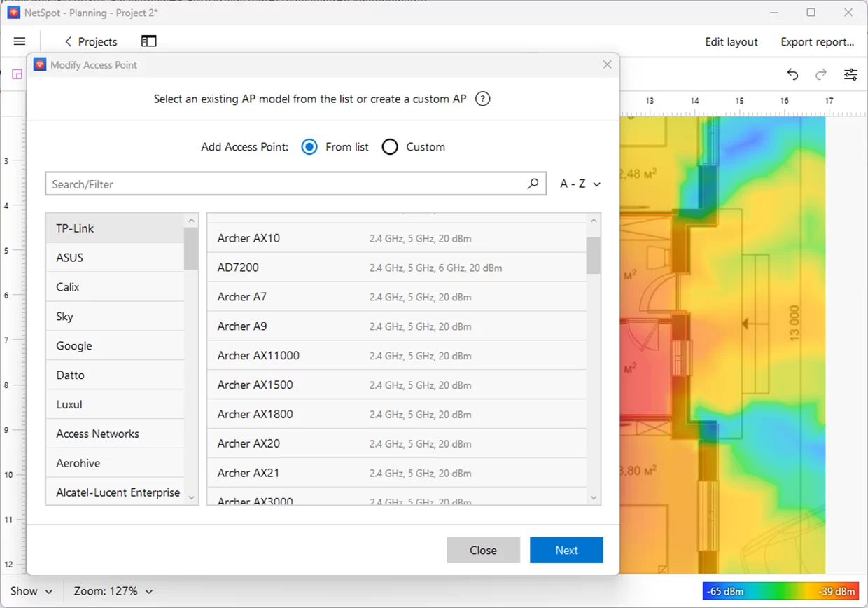Image resolution: width=868 pixels, height=608 pixels.
Task: Open the A - Z sort dropdown
Action: tap(578, 184)
